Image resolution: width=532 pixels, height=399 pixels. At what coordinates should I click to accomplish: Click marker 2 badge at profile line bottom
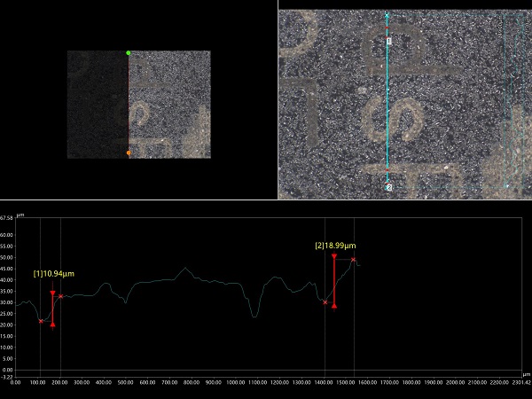point(388,187)
